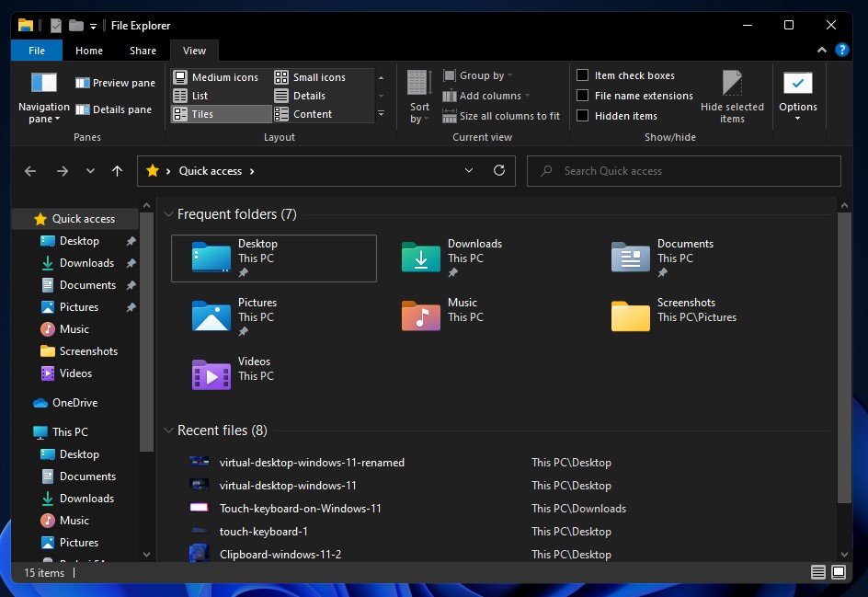Open the Pictures tile in Frequent folders
Viewport: 868px width, 597px height.
click(274, 316)
